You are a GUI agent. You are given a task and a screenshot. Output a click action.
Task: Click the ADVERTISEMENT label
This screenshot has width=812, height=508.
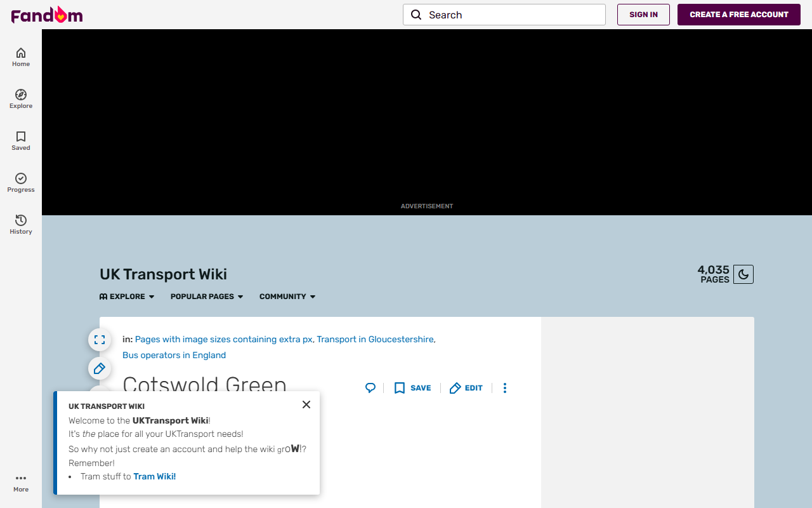click(427, 206)
